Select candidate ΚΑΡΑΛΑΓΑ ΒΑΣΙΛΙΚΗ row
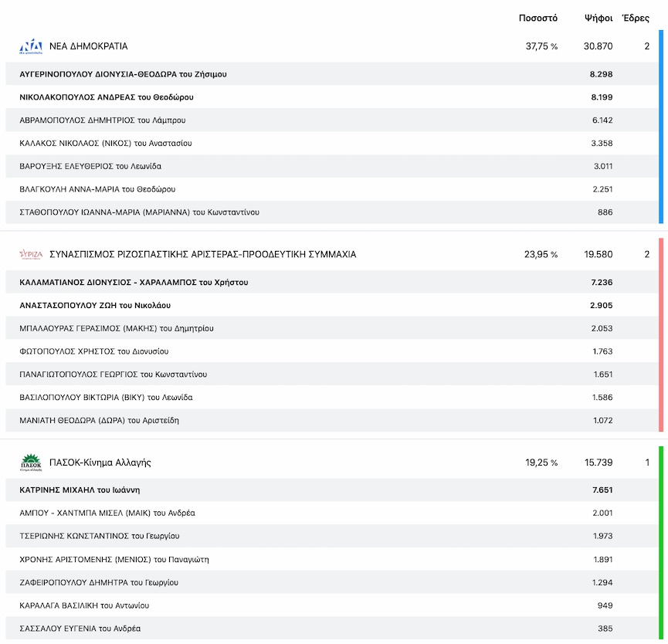 tap(332, 605)
